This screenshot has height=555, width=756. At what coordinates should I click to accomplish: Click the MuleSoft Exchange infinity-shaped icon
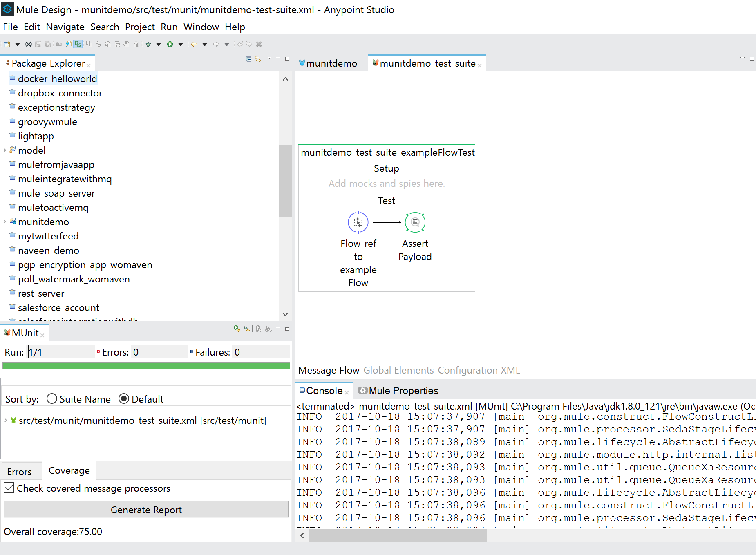(x=28, y=44)
